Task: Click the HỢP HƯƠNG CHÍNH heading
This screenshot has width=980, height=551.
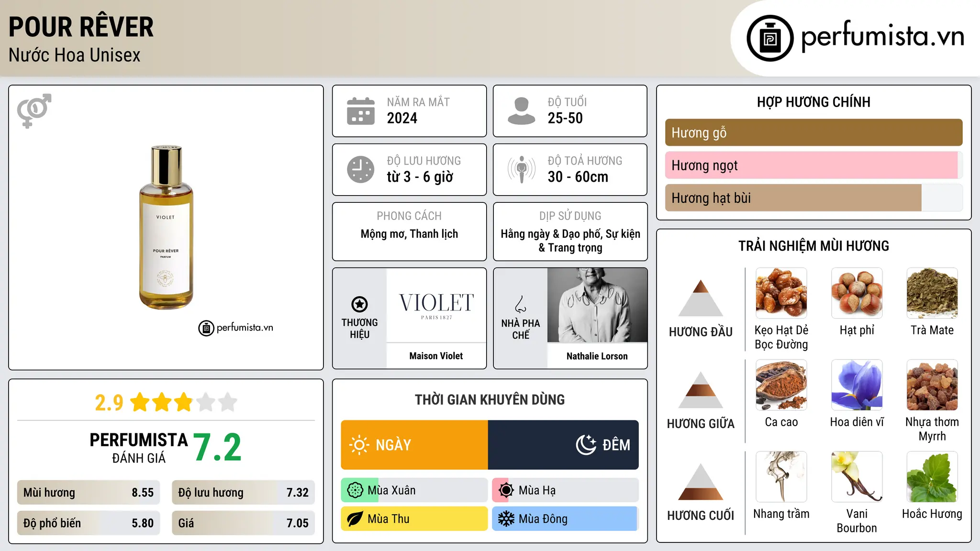Action: coord(813,102)
